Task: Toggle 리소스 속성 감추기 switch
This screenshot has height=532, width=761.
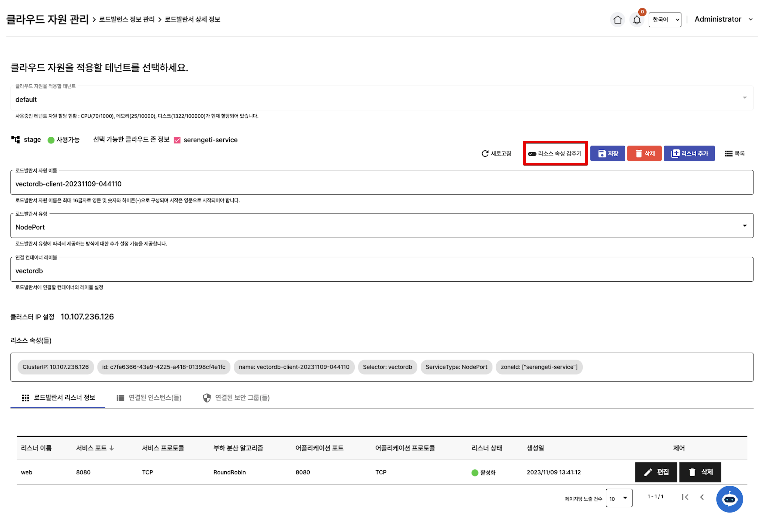Action: tap(532, 154)
